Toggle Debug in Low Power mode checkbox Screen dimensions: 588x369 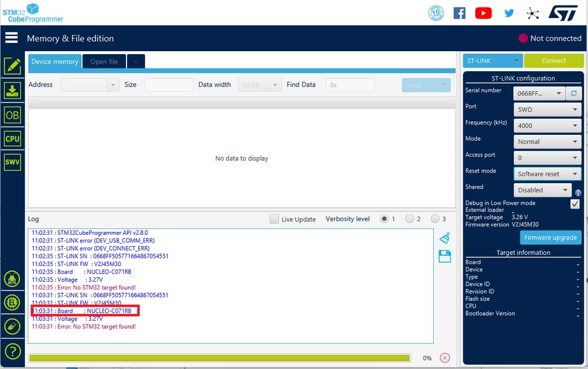tap(575, 204)
